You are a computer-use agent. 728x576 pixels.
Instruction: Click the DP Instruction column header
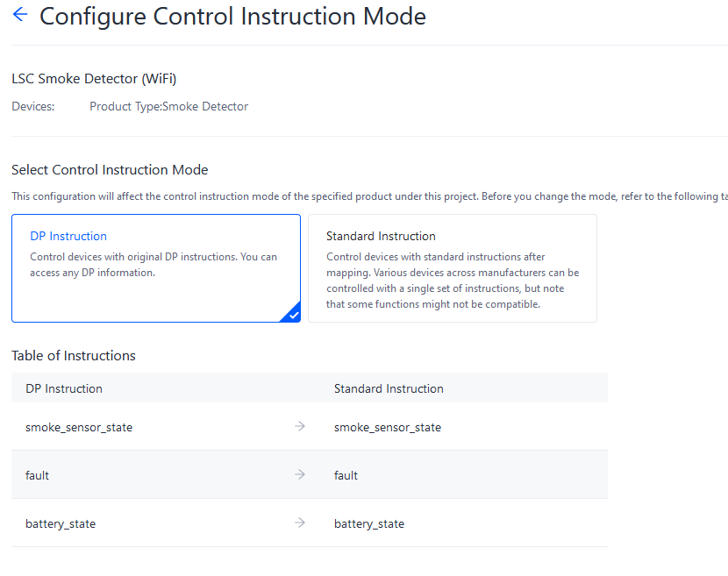(x=64, y=388)
